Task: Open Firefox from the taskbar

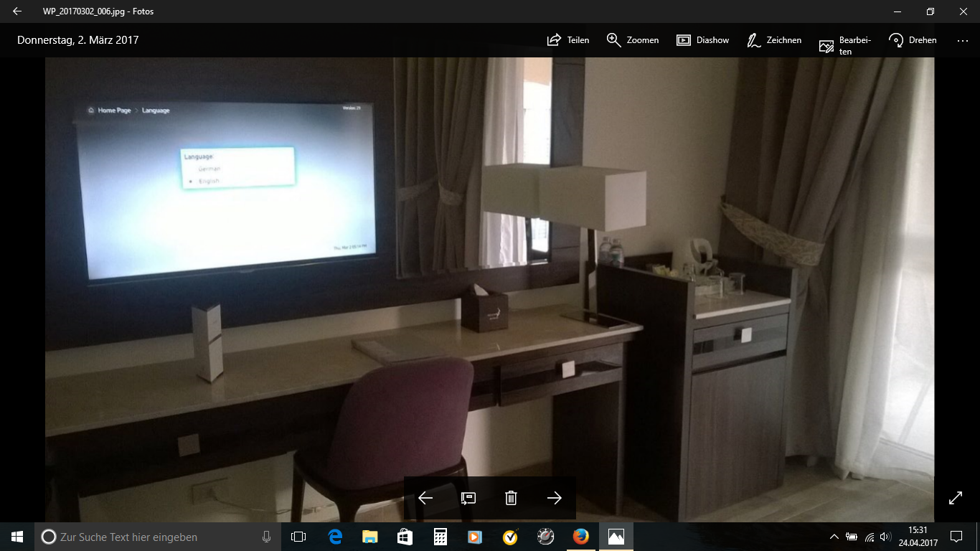Action: pos(580,537)
